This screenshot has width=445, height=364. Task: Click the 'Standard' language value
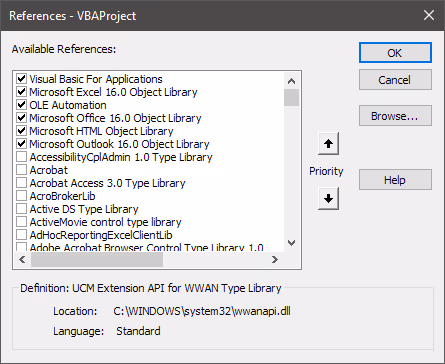(138, 331)
